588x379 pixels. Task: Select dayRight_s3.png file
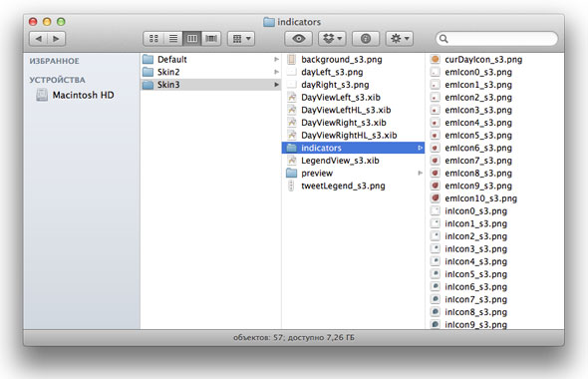(x=353, y=85)
